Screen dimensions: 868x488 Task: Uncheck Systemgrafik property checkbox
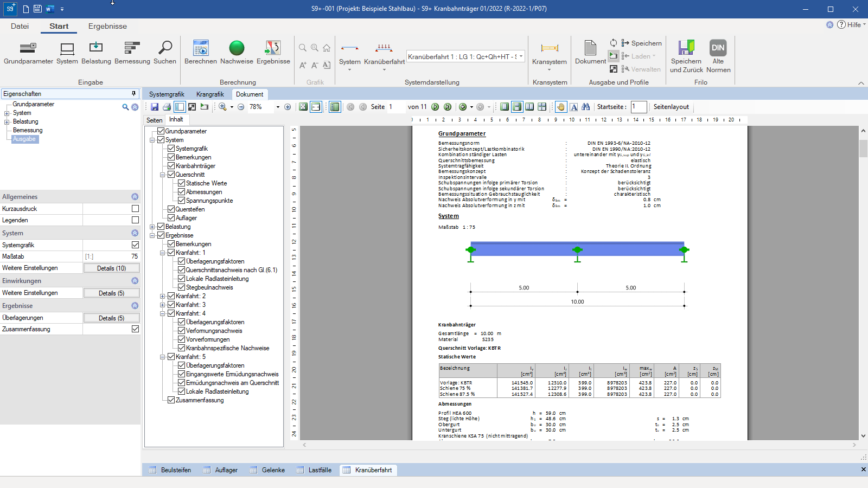click(x=135, y=245)
